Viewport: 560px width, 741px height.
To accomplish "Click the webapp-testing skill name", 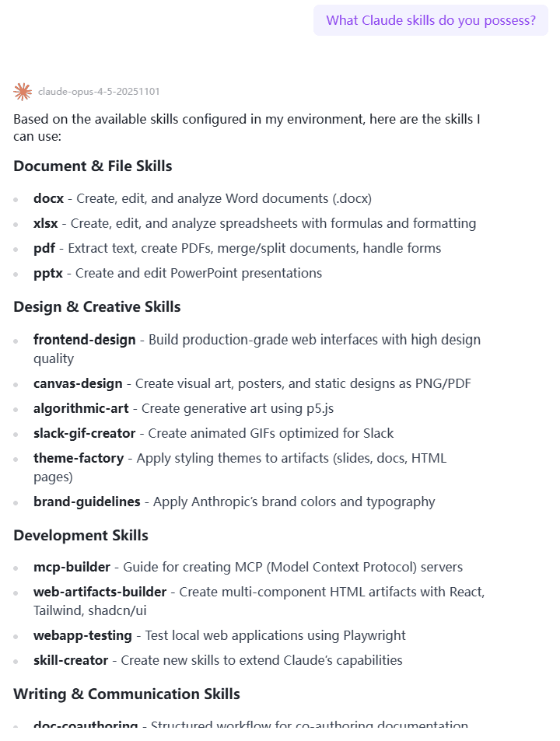I will [82, 635].
